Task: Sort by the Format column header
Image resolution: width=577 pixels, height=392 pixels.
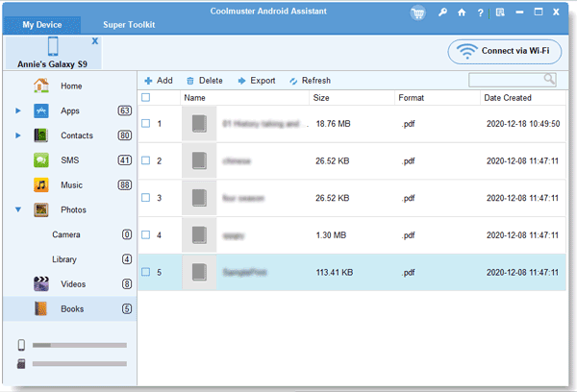Action: tap(412, 98)
